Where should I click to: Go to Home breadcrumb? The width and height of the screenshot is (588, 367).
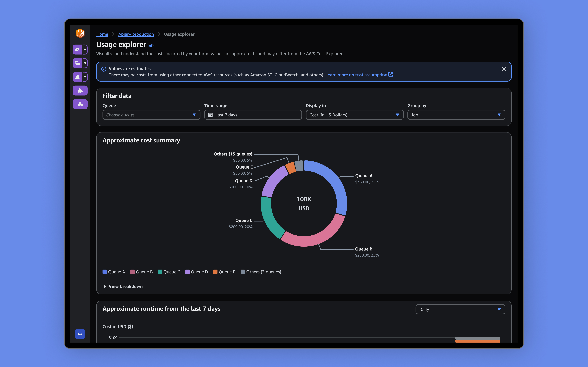click(102, 34)
